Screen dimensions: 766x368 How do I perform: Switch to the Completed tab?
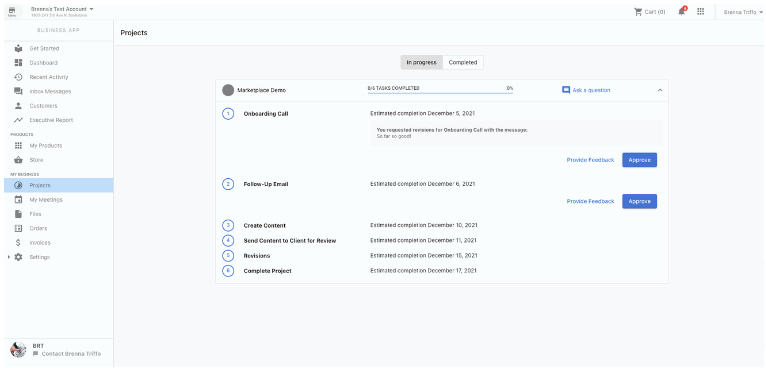coord(463,63)
